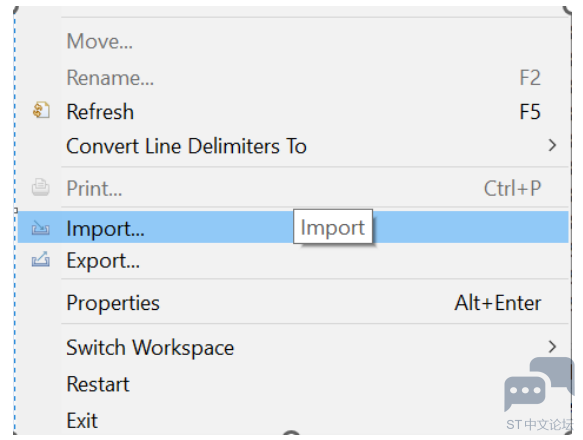The image size is (583, 440).
Task: Click the printer icon beside Print
Action: [x=41, y=187]
